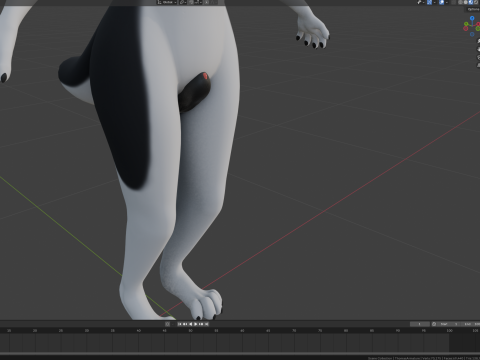The width and height of the screenshot is (480, 360).
Task: Click the Start frame field
Action: pos(448,324)
